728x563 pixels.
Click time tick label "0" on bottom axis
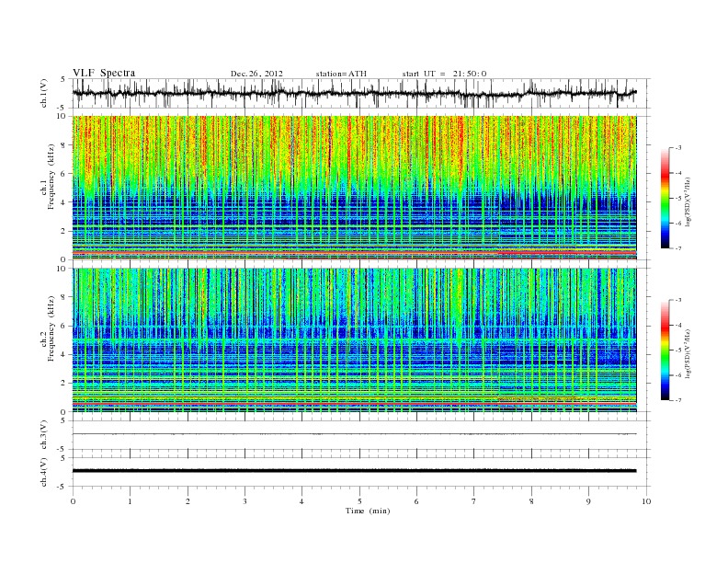tap(73, 501)
